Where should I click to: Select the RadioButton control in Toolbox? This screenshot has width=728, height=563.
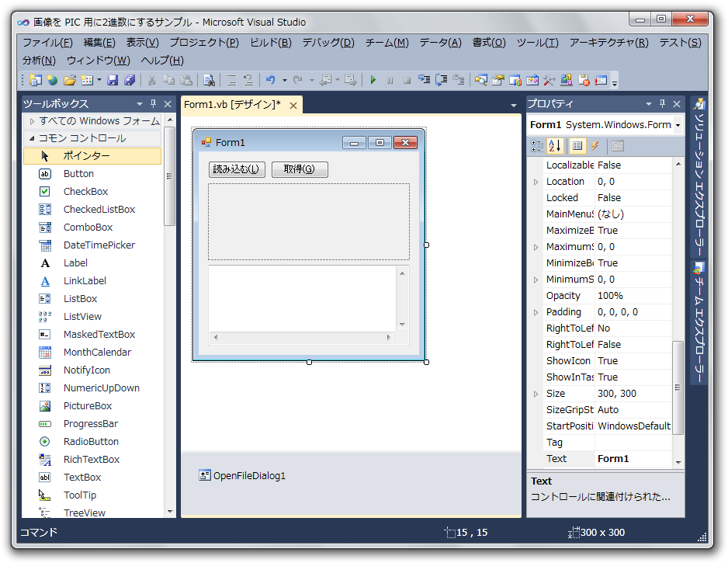coord(92,442)
